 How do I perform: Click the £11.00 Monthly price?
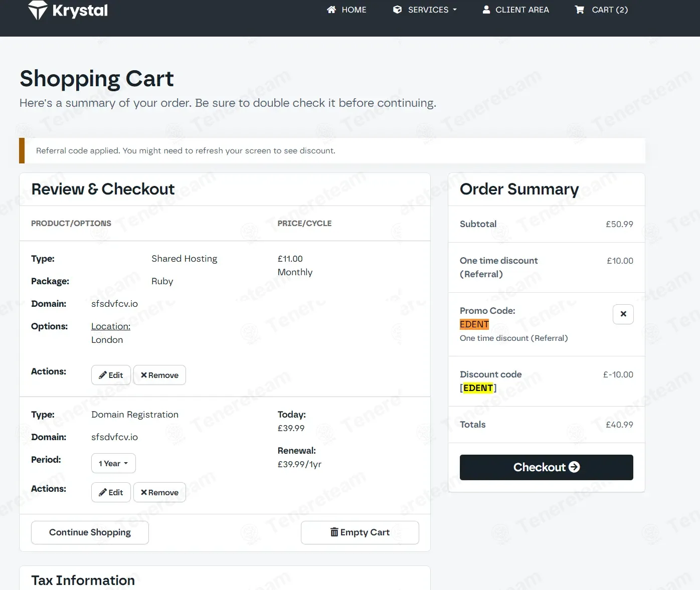[x=295, y=265]
